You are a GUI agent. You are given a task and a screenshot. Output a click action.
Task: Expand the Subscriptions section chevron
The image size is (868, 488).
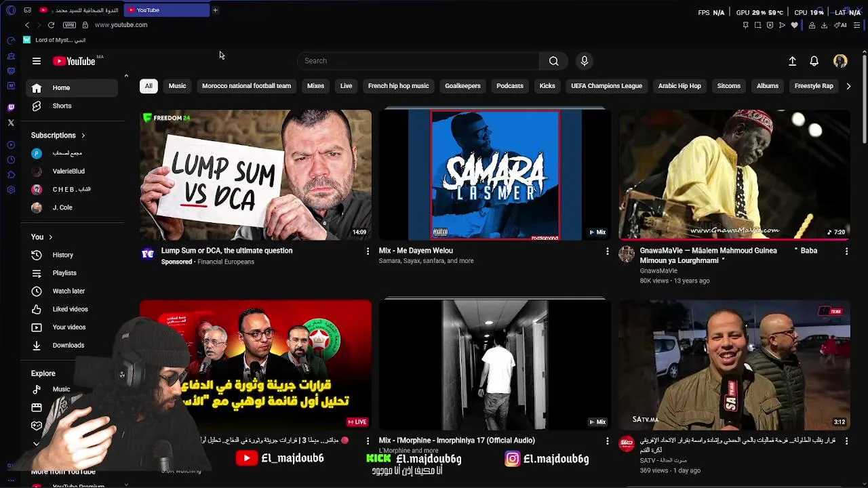pyautogui.click(x=83, y=136)
